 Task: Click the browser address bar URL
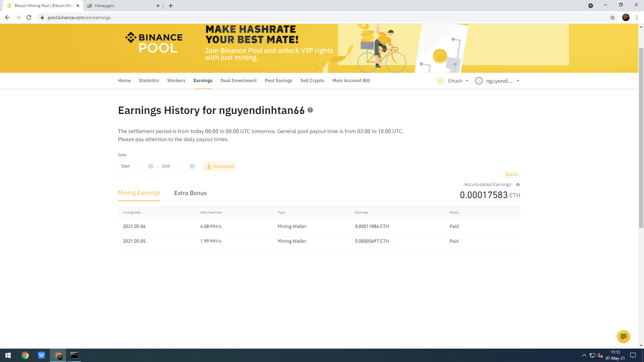79,17
